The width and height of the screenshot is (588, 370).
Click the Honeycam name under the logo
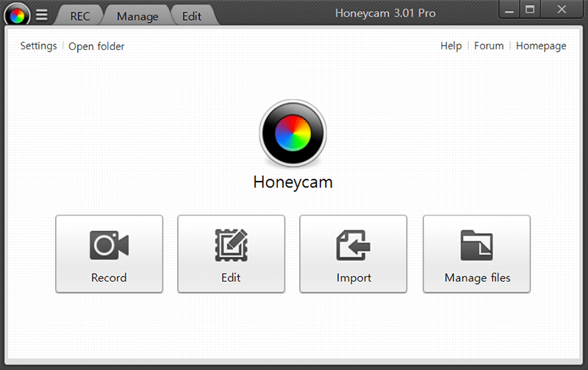click(293, 182)
